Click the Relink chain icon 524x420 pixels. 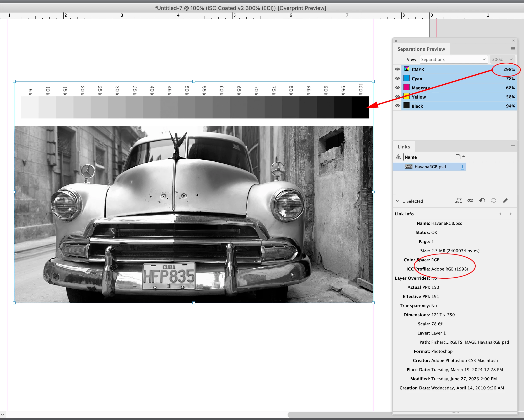point(470,201)
